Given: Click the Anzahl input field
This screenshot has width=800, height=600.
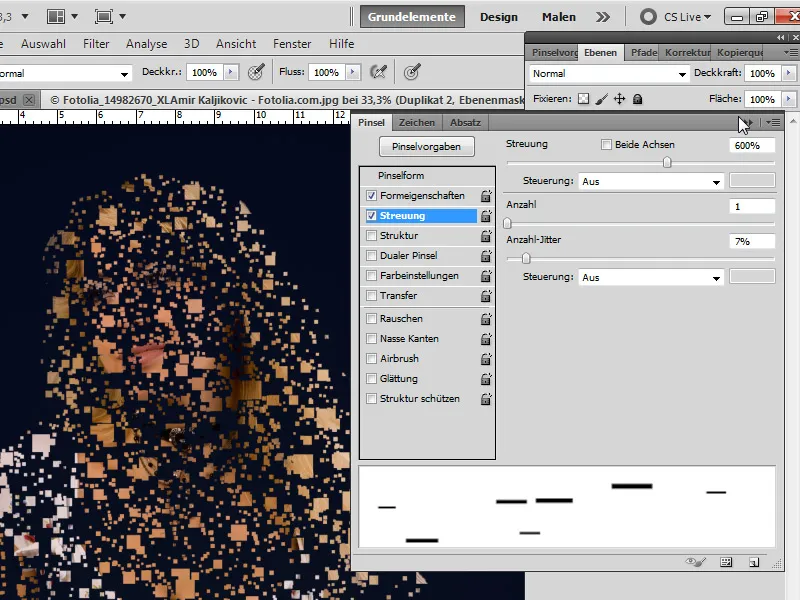Looking at the screenshot, I should [752, 207].
